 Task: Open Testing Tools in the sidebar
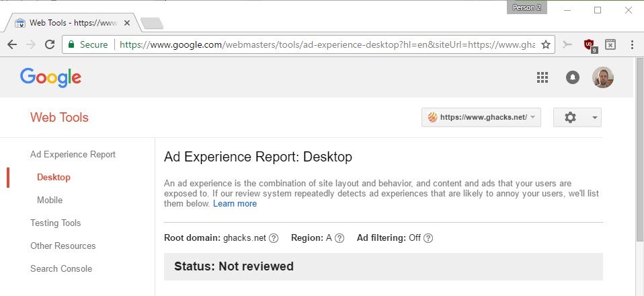coord(55,223)
